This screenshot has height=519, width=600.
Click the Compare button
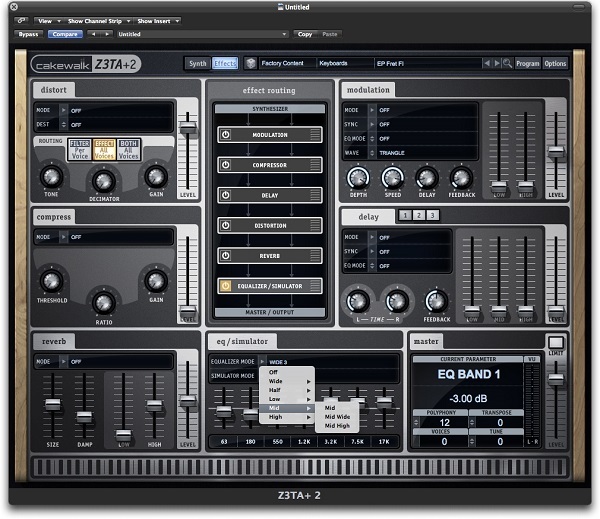[65, 34]
